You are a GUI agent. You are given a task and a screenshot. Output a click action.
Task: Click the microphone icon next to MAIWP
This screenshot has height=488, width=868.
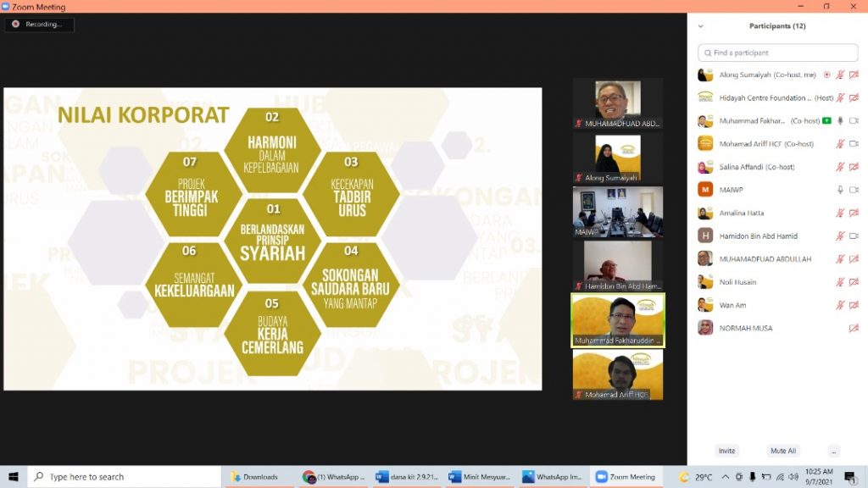[840, 190]
